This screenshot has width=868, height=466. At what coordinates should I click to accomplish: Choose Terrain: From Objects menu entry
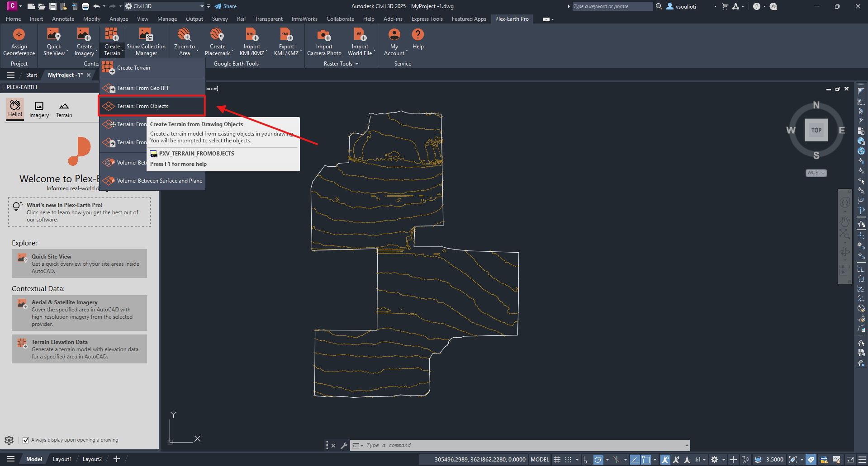[152, 106]
